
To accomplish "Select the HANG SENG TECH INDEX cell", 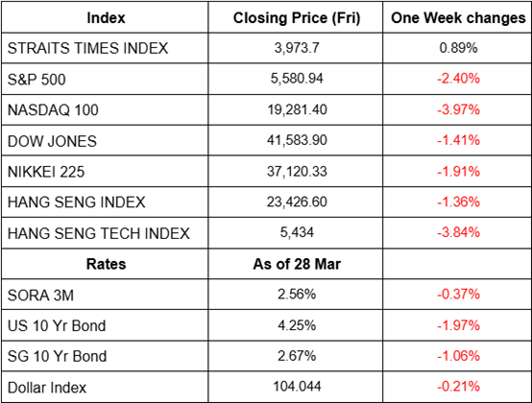I will [98, 233].
